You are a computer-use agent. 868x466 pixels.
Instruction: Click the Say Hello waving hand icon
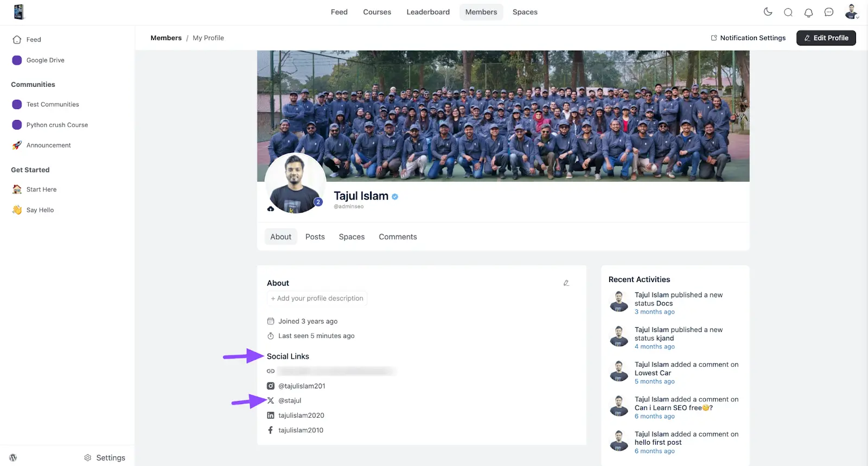coord(17,210)
